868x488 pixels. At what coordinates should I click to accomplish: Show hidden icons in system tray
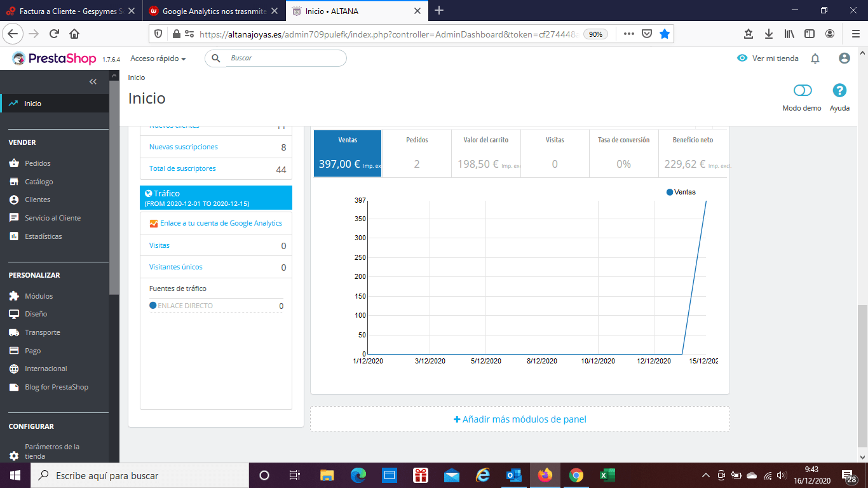pyautogui.click(x=706, y=475)
